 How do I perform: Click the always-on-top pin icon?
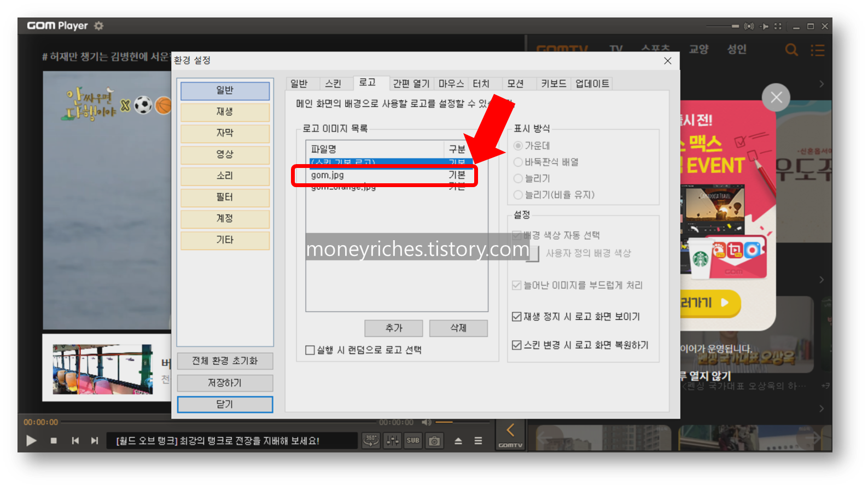click(765, 26)
